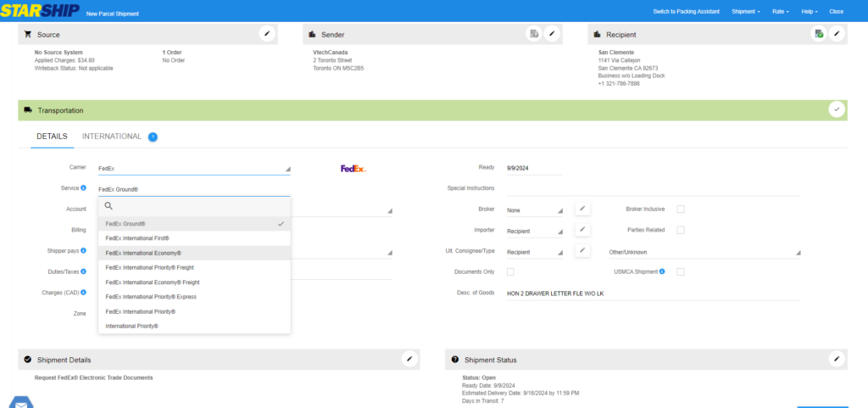Screen dimensions: 868x408
Task: Open the Rate menu in top bar
Action: coord(780,12)
